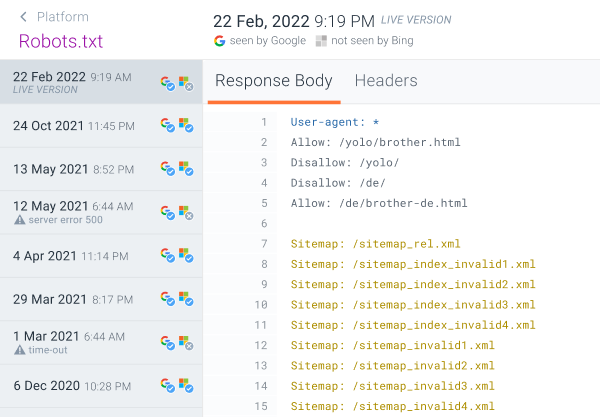Screen dimensions: 600x417
Task: Click Google seen icon on 6 Dec 2020 row
Action: point(168,385)
